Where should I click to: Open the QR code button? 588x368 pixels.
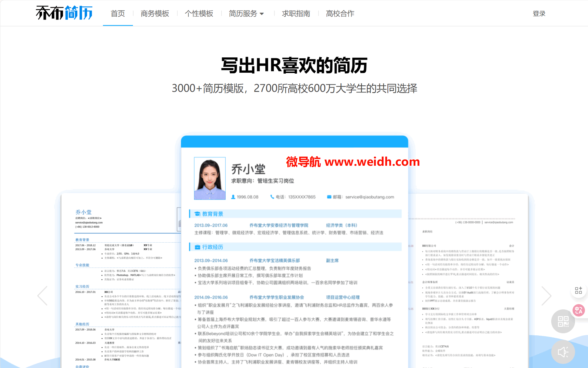tap(563, 321)
